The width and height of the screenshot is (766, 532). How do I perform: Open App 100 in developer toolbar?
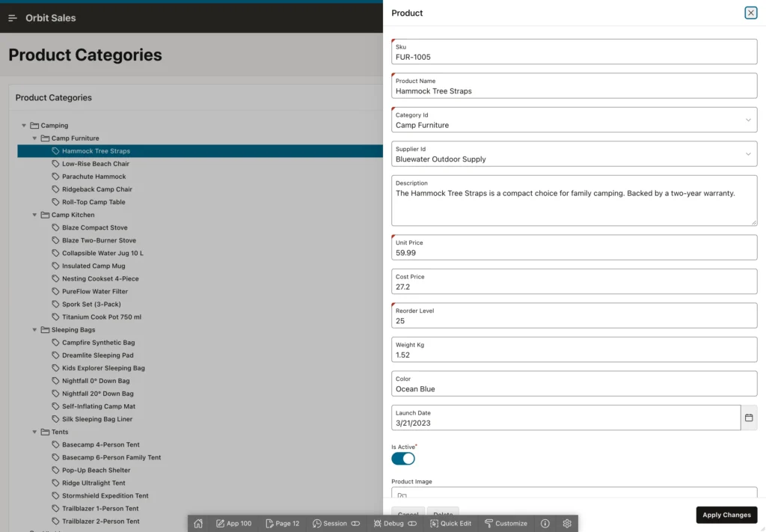click(x=233, y=523)
